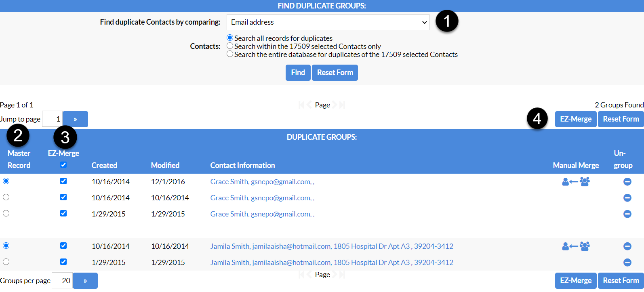Uncheck EZ-Merge for Jamila Smith created 10/16/2014
644x292 pixels.
pyautogui.click(x=63, y=246)
